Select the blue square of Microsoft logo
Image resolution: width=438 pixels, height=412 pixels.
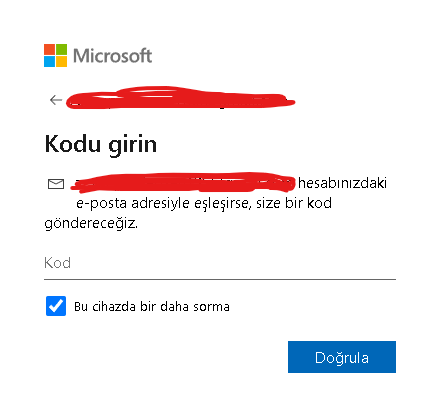[x=49, y=61]
